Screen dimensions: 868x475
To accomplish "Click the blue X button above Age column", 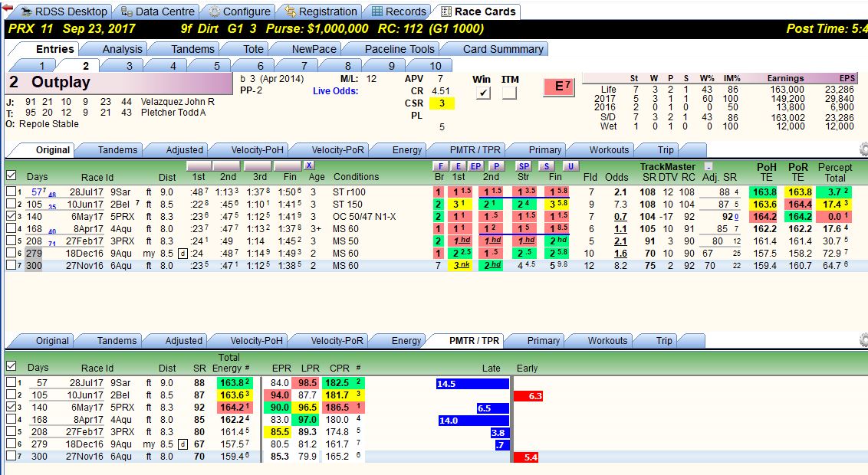I will point(309,165).
